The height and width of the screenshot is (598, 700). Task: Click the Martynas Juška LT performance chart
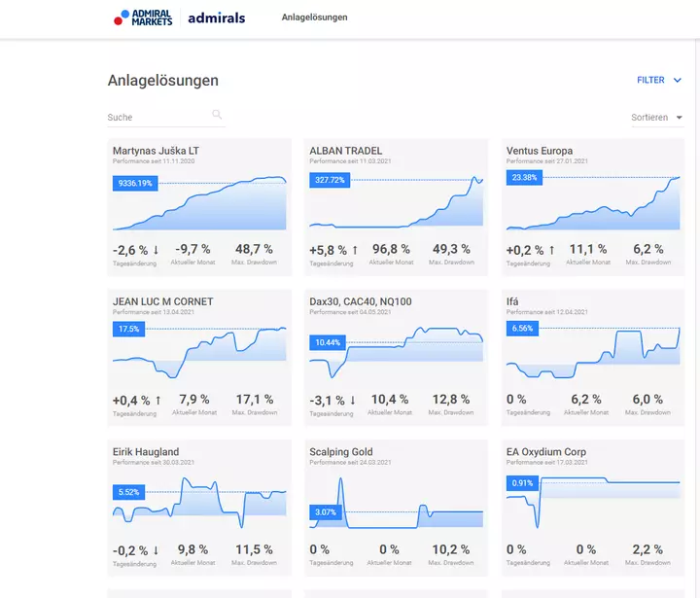pyautogui.click(x=199, y=203)
